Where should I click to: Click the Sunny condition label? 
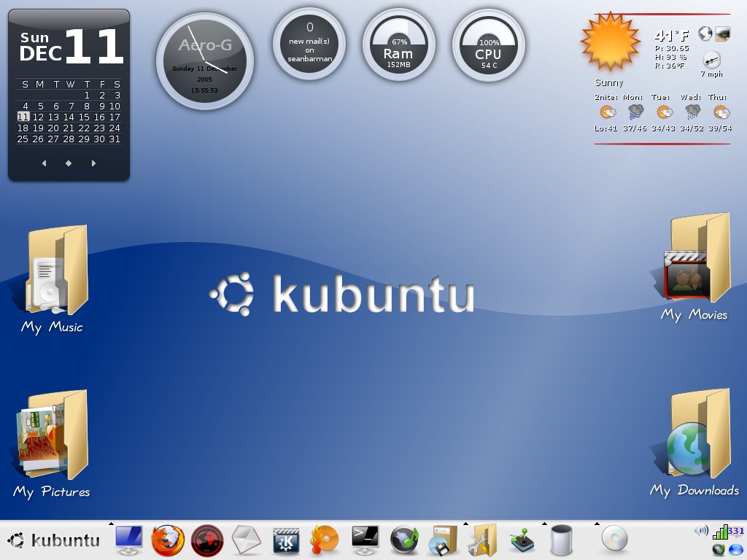point(609,83)
